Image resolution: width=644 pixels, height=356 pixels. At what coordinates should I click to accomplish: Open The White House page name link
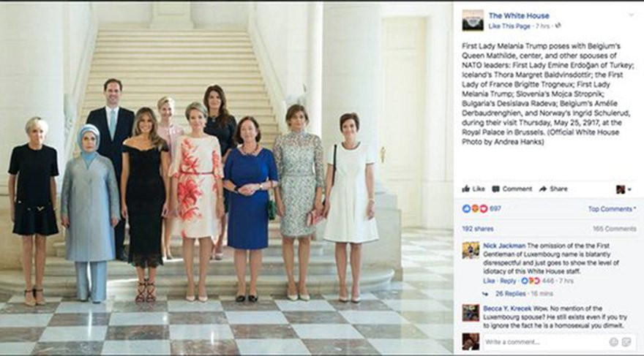click(x=519, y=15)
